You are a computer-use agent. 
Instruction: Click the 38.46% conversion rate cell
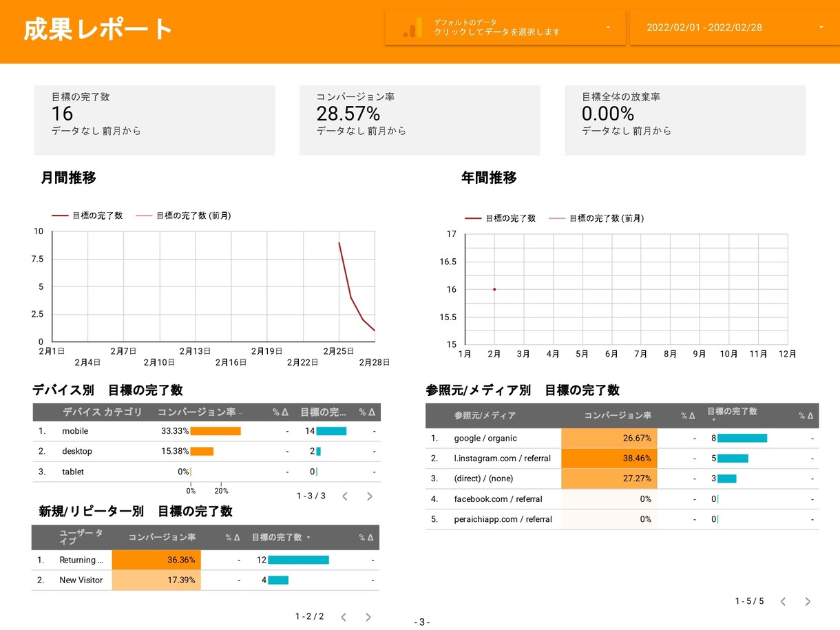pyautogui.click(x=609, y=459)
